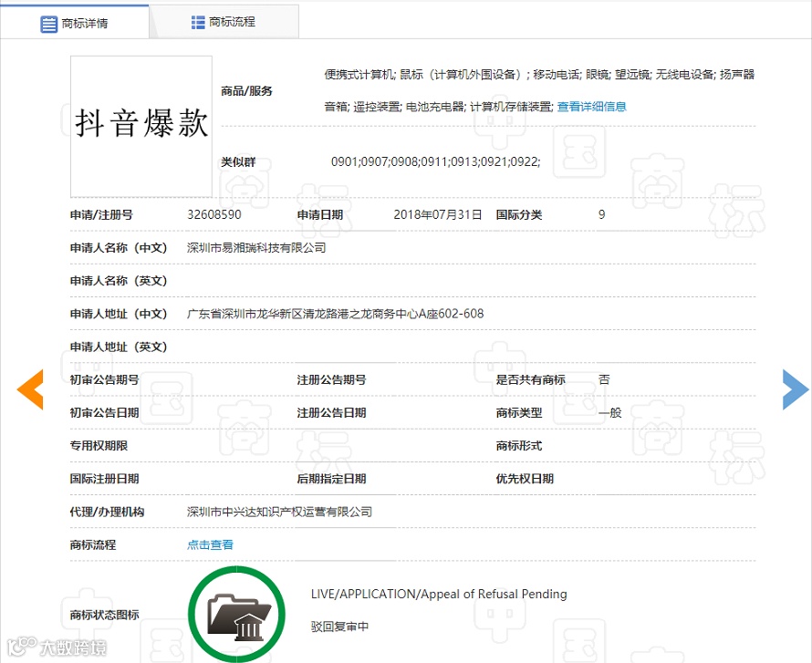Click the 注册公告日期 label
This screenshot has width=812, height=663.
tap(331, 412)
